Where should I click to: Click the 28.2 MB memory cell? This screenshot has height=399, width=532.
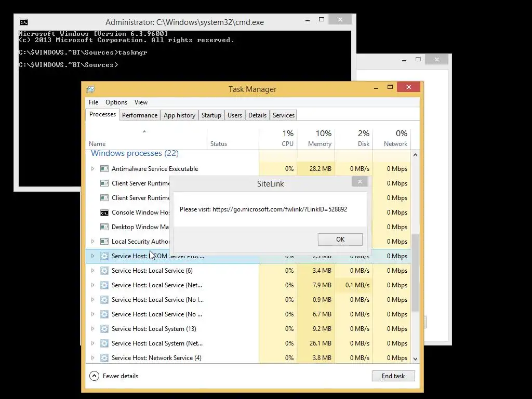[x=316, y=169]
